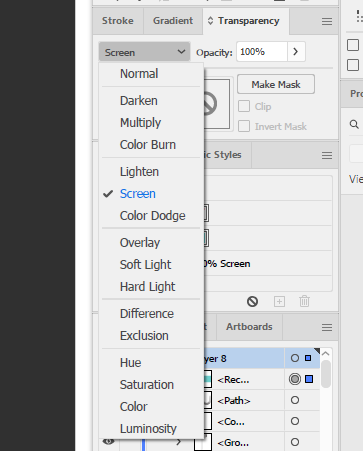Cycle Transparency panel view with double-arrow icon
This screenshot has height=451, width=363.
[210, 21]
